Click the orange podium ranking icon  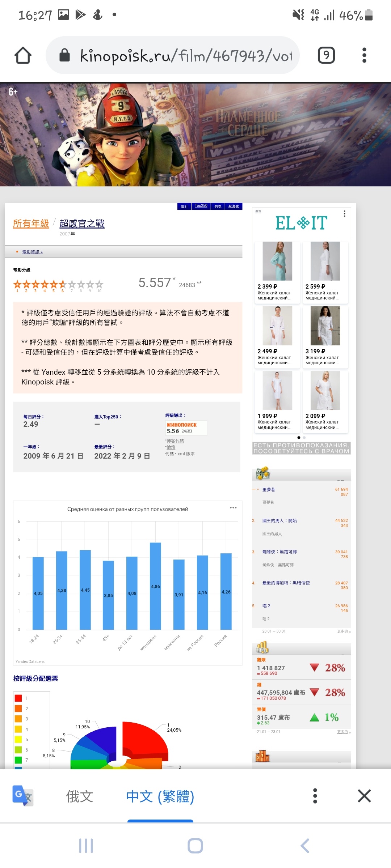(262, 756)
